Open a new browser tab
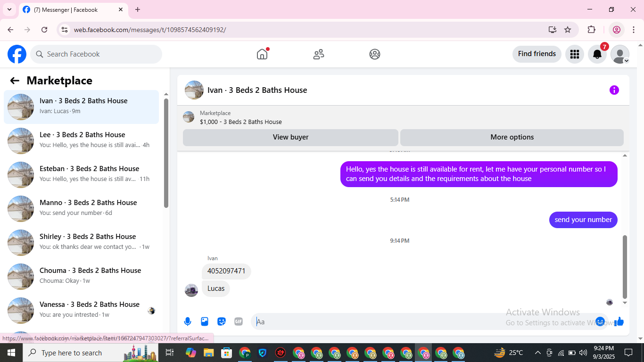 click(x=138, y=9)
